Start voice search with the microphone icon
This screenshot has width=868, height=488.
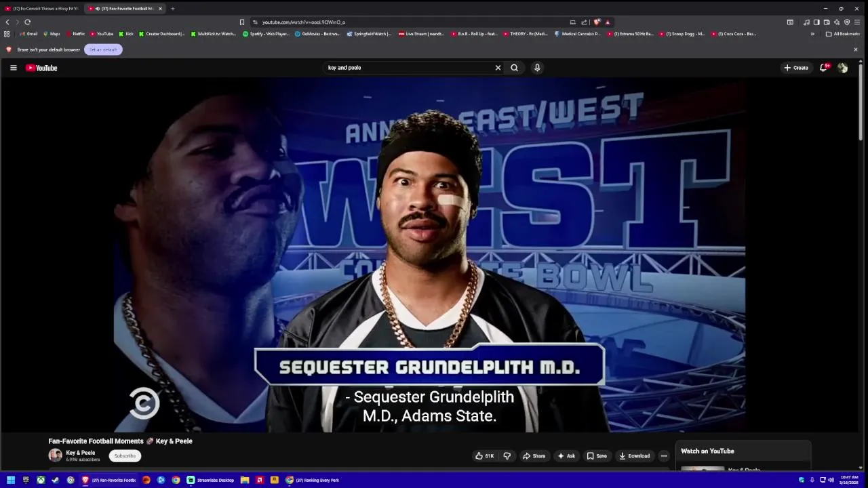537,68
